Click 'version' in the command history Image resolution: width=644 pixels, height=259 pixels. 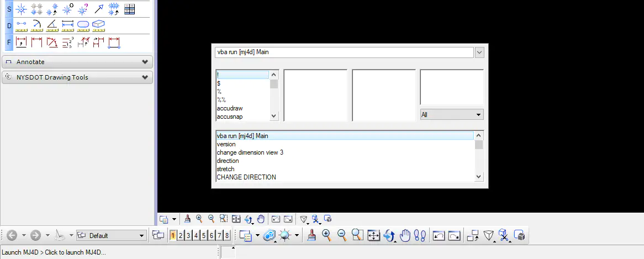(226, 144)
